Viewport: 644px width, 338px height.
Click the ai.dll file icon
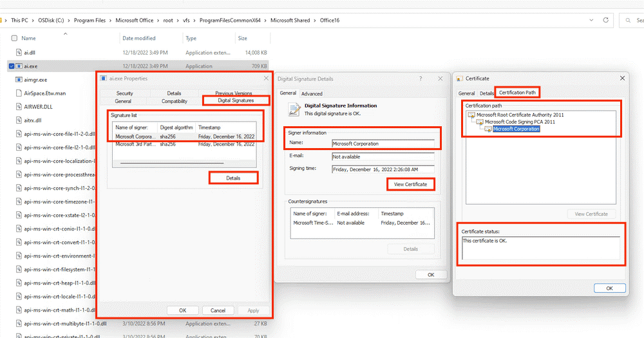point(19,53)
